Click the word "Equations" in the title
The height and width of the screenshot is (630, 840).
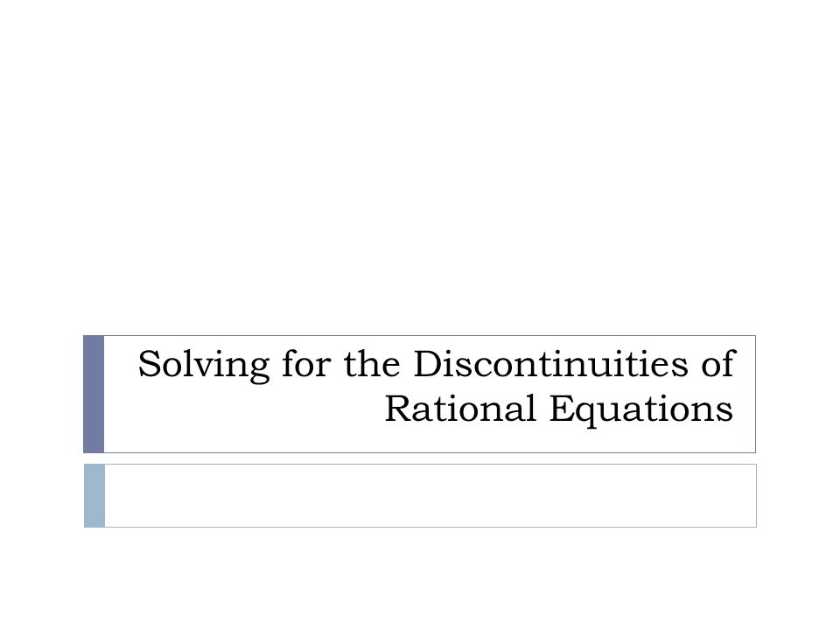click(x=641, y=409)
